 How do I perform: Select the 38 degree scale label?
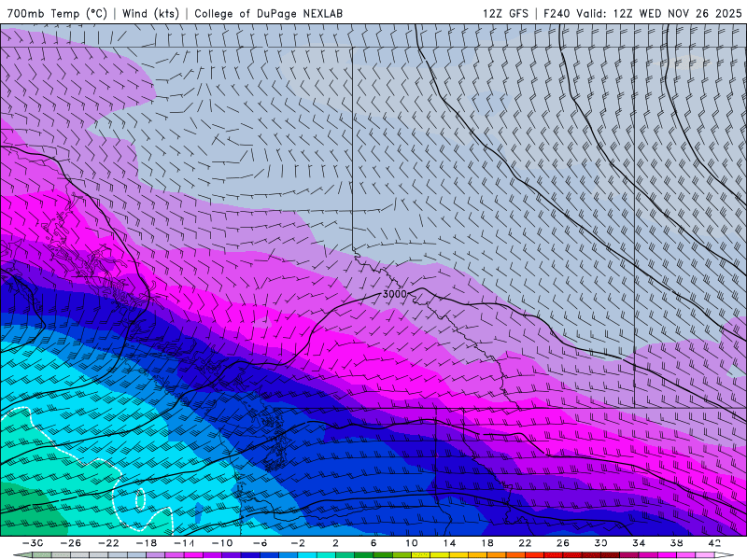[x=676, y=543]
